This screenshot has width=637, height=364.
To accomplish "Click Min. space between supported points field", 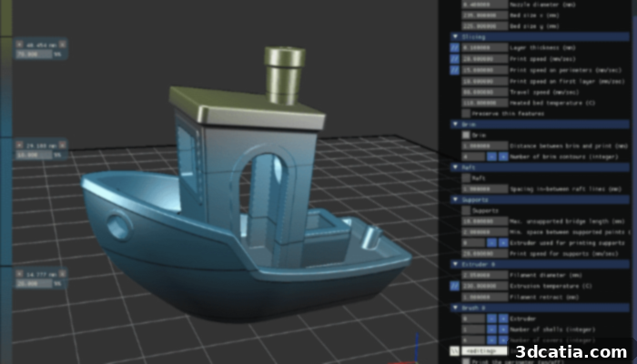I will pyautogui.click(x=485, y=232).
